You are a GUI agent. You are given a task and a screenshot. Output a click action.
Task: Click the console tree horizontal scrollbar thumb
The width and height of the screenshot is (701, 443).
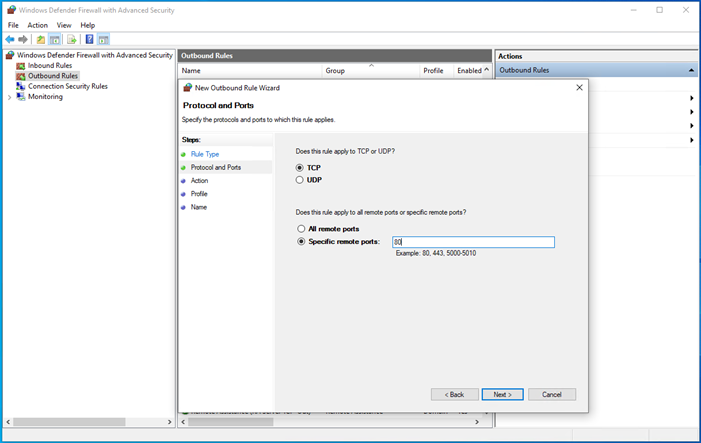click(69, 422)
